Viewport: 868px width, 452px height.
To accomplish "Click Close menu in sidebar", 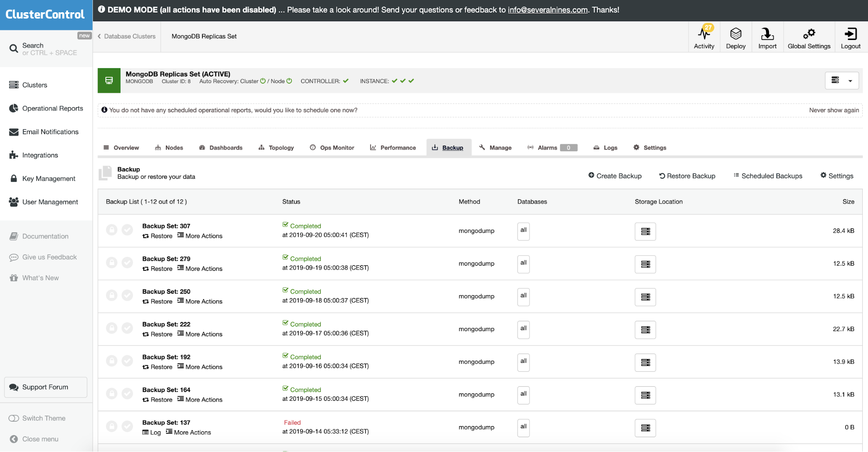I will click(34, 439).
